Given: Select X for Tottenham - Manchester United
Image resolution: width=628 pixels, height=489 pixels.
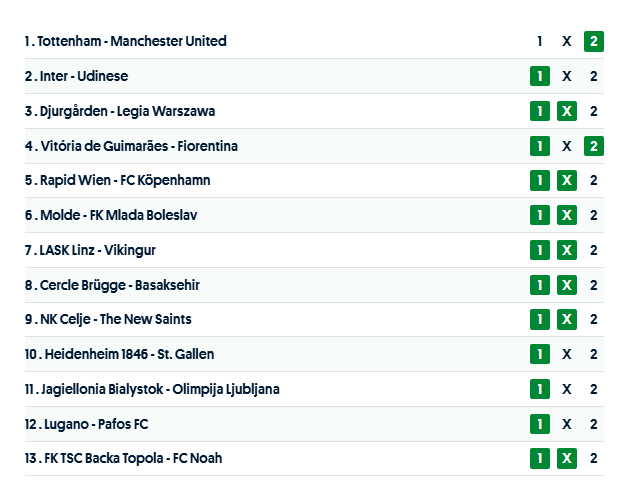Looking at the screenshot, I should pos(567,41).
